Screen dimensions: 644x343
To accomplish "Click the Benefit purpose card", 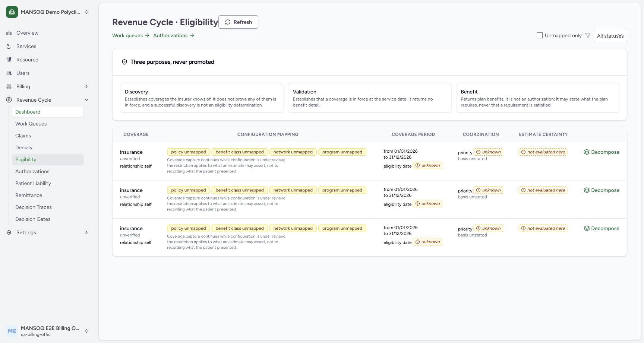I will coord(537,98).
